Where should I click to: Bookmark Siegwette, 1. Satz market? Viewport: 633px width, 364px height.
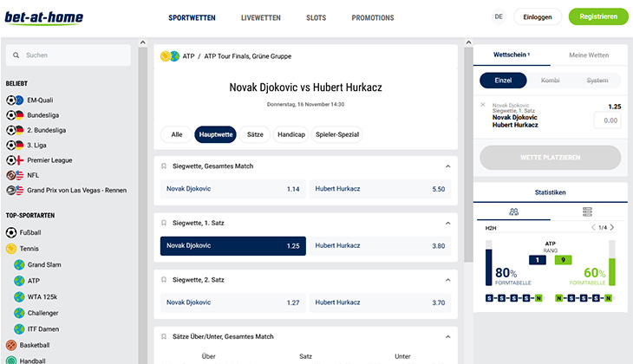point(164,223)
